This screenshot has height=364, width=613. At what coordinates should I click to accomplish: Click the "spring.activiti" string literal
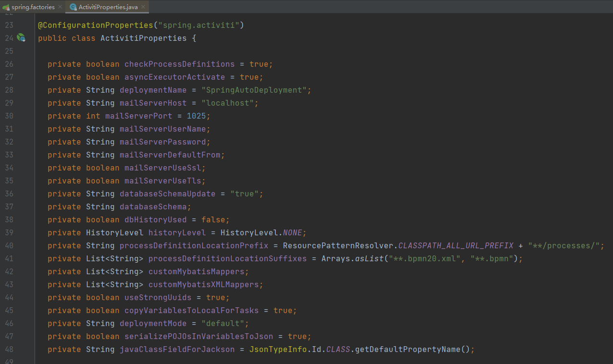point(199,25)
